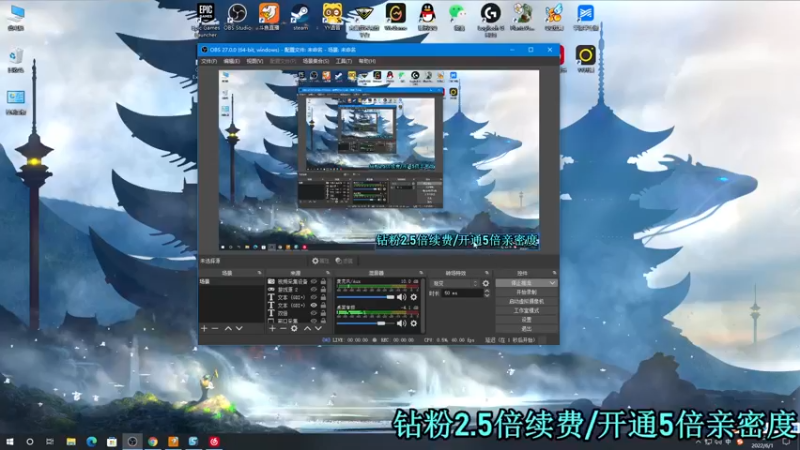Click the 启动虚拟摄像机 button
The height and width of the screenshot is (450, 800).
[x=527, y=302]
